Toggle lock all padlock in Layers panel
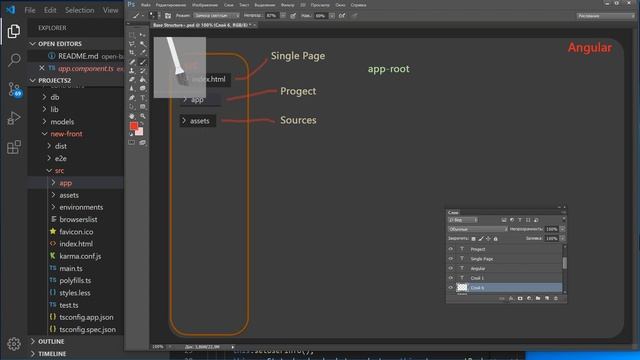The height and width of the screenshot is (360, 640). click(496, 239)
